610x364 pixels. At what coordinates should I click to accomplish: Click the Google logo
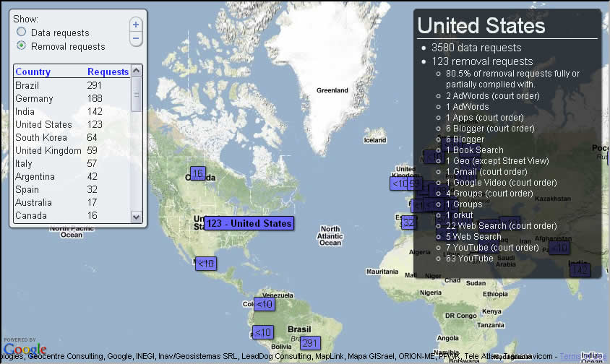(25, 348)
